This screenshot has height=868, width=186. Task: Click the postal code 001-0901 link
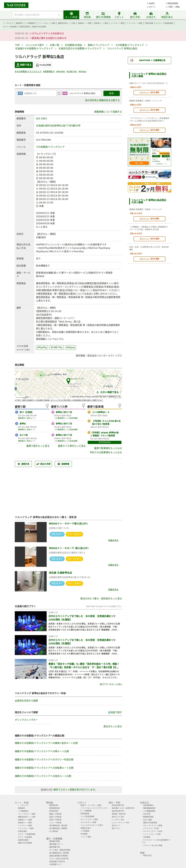[42, 119]
